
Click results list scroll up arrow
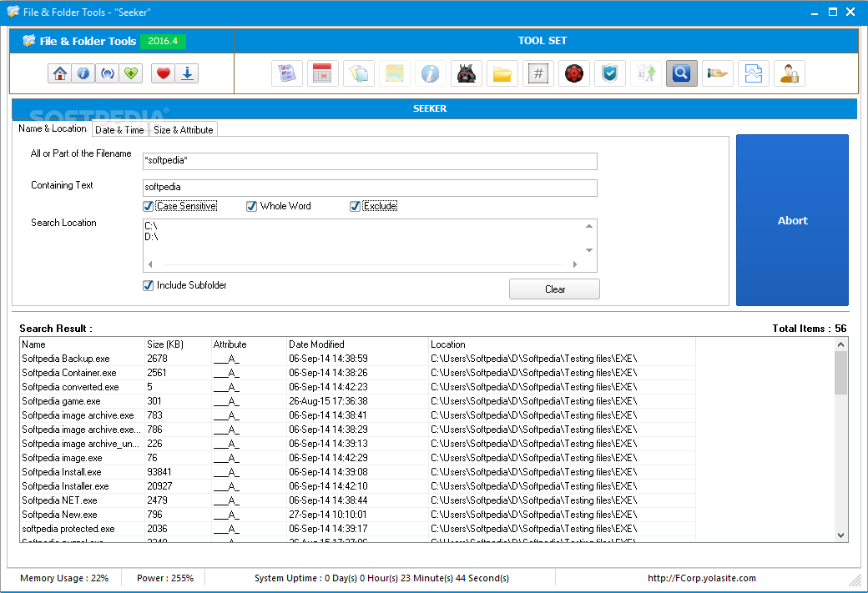point(841,344)
